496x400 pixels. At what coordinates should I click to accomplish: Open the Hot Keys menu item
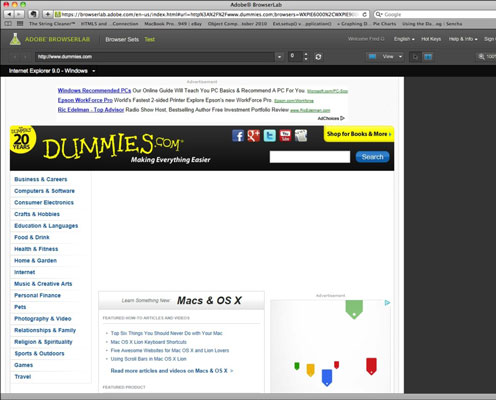coord(431,39)
